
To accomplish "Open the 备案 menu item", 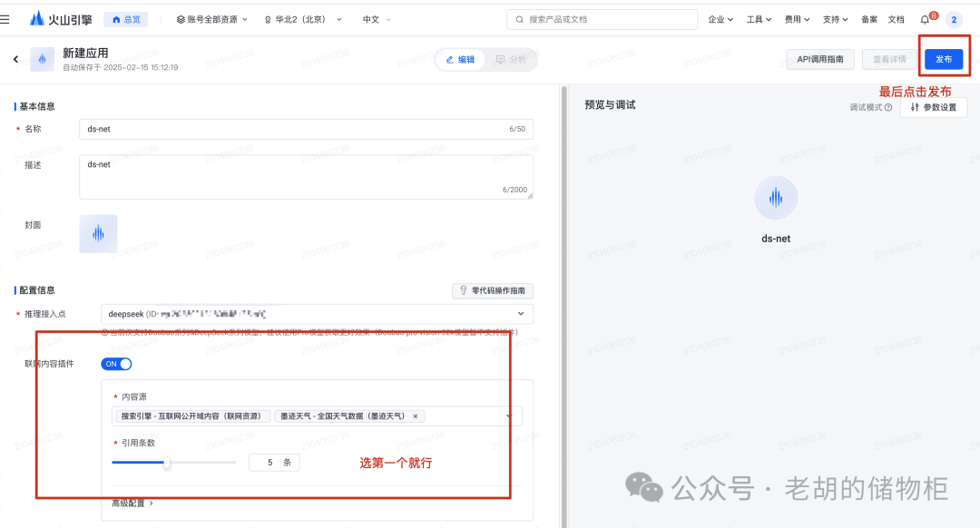I will pos(868,19).
